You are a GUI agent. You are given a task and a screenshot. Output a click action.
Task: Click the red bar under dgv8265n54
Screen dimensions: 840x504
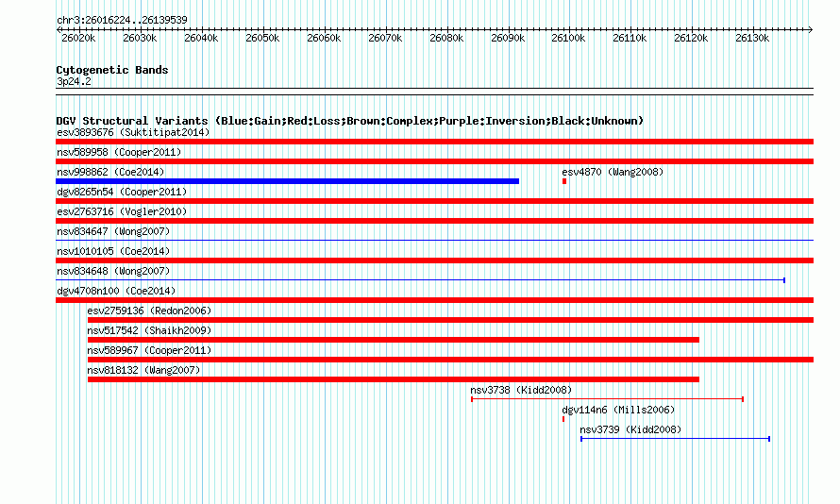(434, 201)
